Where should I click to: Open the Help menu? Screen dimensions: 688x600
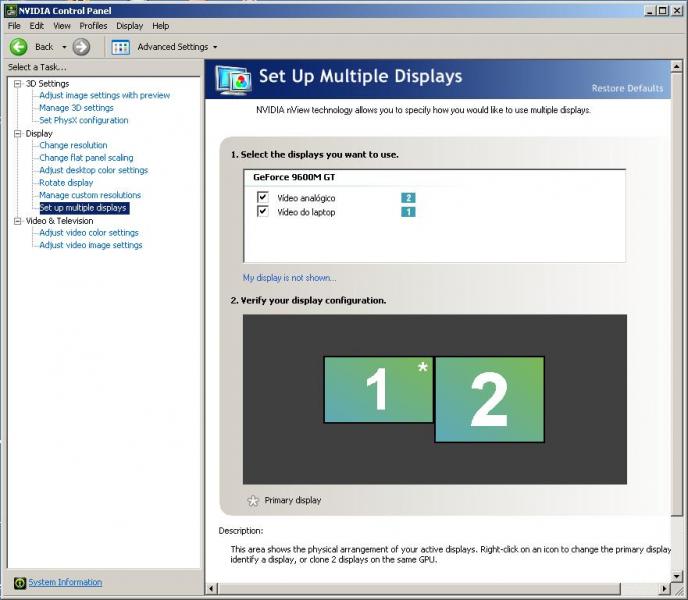pyautogui.click(x=161, y=26)
